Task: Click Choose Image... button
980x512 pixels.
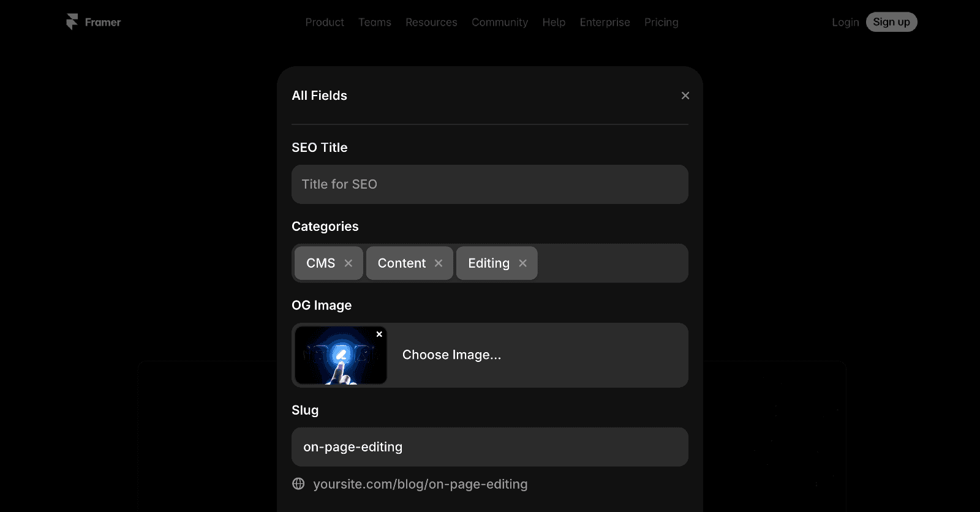Action: [x=452, y=355]
